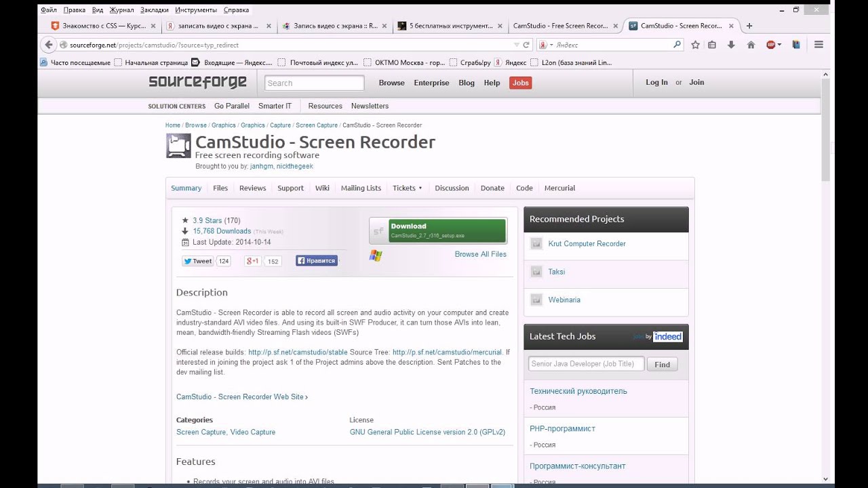
Task: Open the Файл menu
Action: 49,10
